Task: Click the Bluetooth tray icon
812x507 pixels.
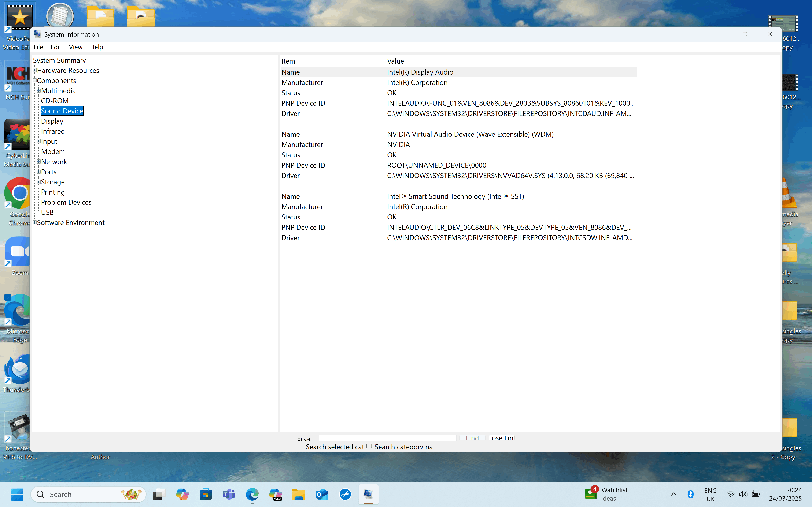Action: [x=690, y=494]
